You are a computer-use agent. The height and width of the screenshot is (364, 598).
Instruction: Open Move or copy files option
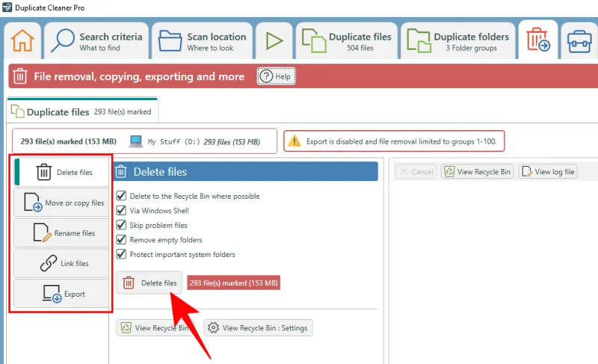click(x=61, y=203)
